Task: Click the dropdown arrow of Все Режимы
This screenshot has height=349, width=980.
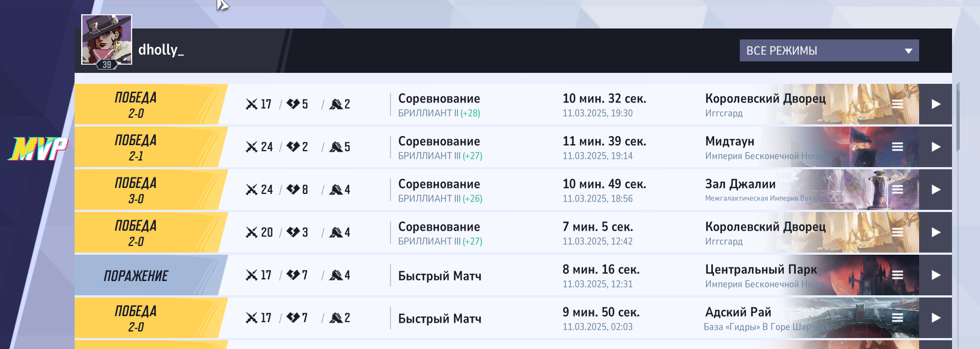Action: pyautogui.click(x=908, y=51)
